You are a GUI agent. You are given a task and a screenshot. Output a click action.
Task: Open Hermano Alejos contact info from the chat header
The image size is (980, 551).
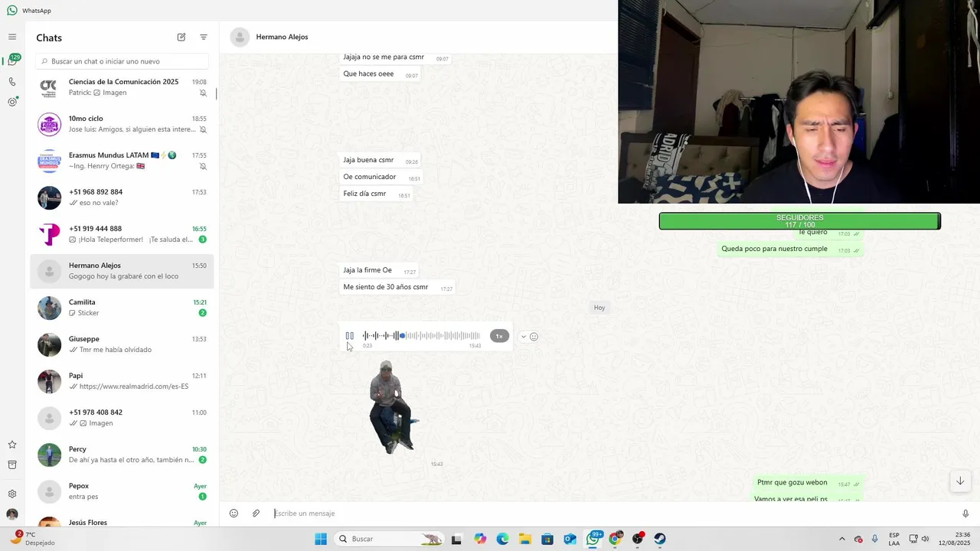coord(282,37)
